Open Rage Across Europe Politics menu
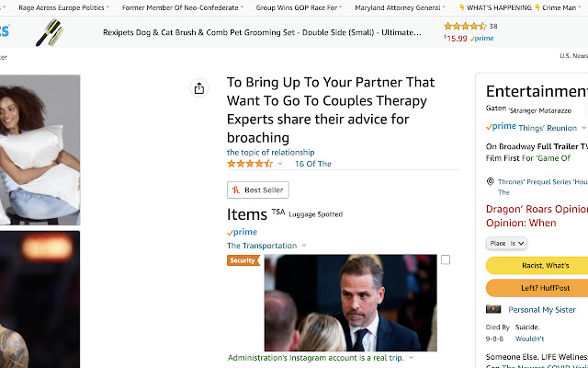Image resolution: width=588 pixels, height=368 pixels. pyautogui.click(x=63, y=7)
